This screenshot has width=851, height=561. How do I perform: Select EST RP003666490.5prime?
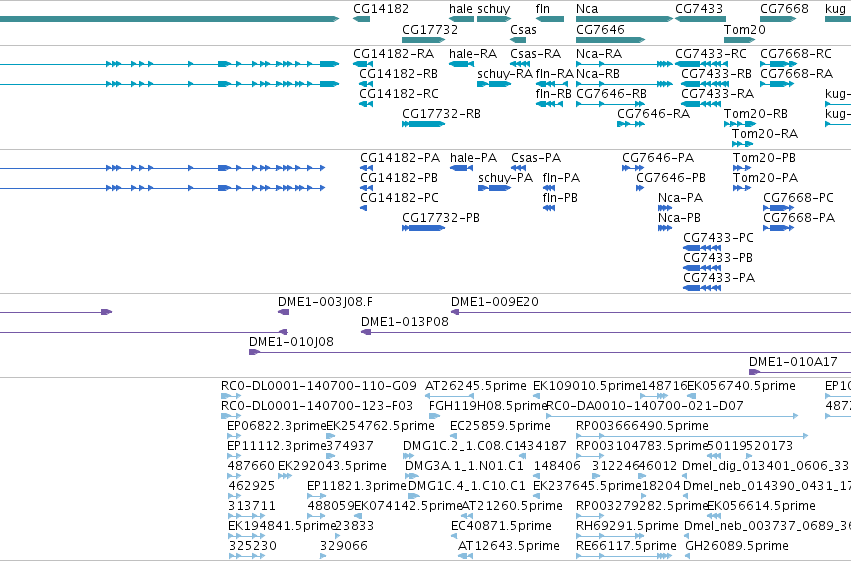point(642,426)
